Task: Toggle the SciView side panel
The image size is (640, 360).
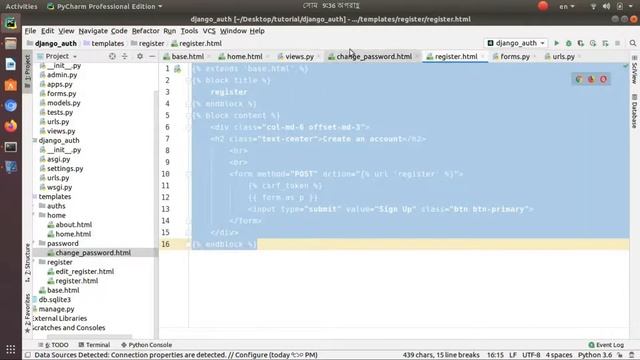Action: point(634,70)
